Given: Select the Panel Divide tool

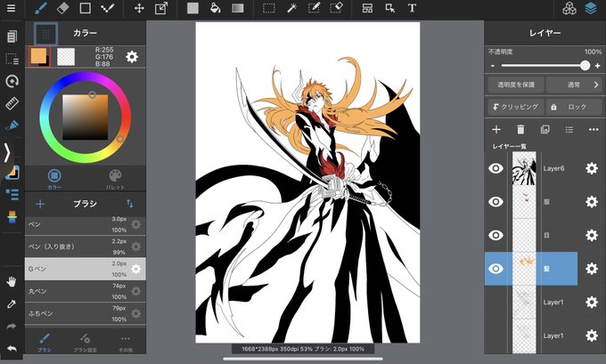Looking at the screenshot, I should [x=367, y=8].
